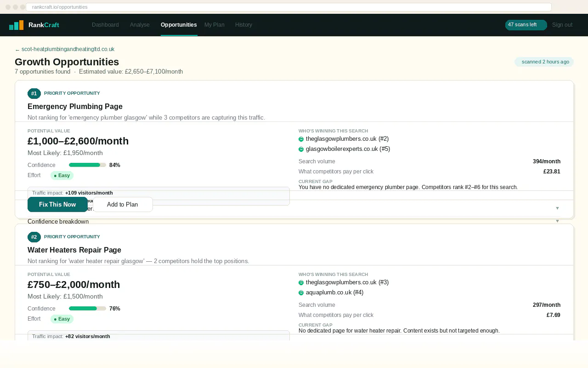The image size is (588, 368).
Task: Click the £7.69 cost per click value
Action: (554, 315)
